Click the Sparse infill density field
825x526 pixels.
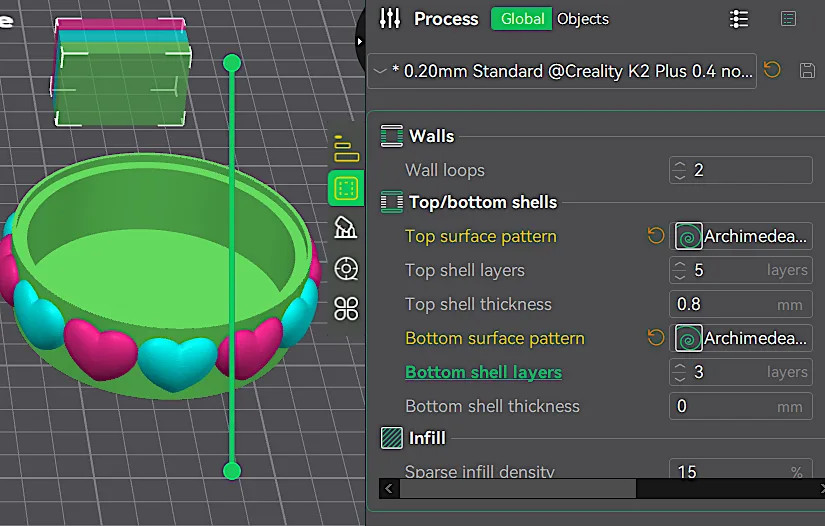pyautogui.click(x=740, y=469)
